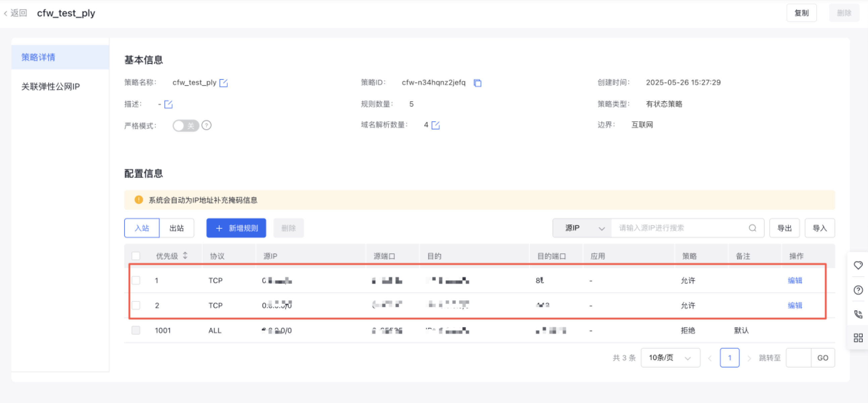The image size is (868, 403).
Task: Click the 默认 remark in the 1001 row
Action: 741,330
